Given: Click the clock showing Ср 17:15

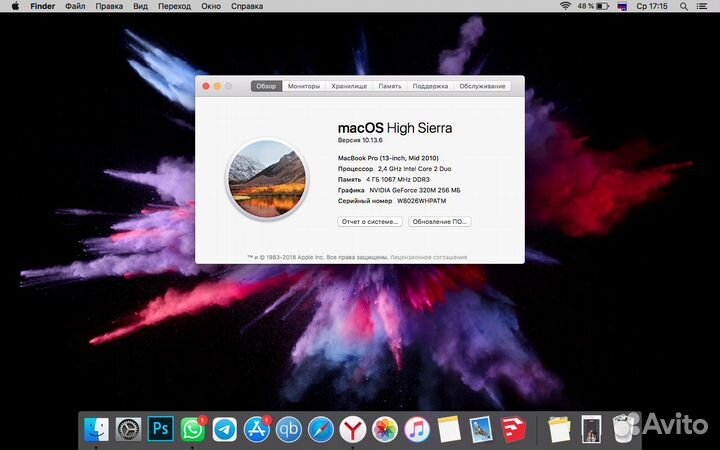Looking at the screenshot, I should pyautogui.click(x=652, y=6).
